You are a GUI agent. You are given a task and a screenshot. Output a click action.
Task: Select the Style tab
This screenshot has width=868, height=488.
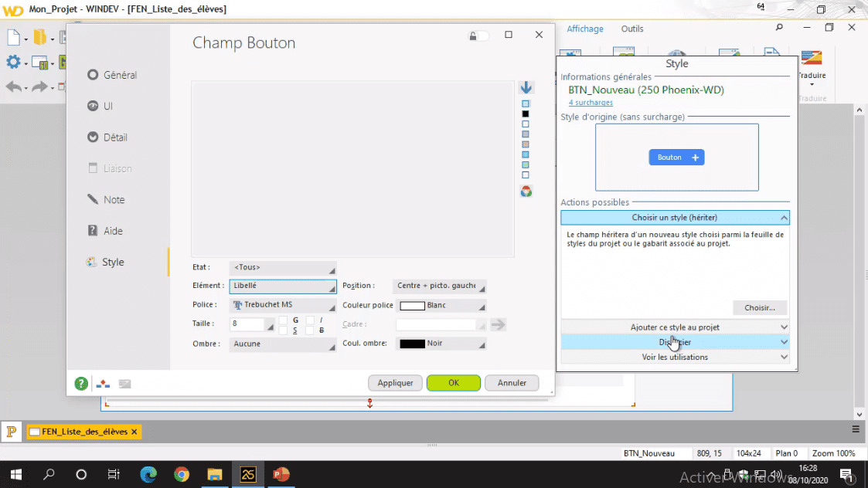pos(105,262)
